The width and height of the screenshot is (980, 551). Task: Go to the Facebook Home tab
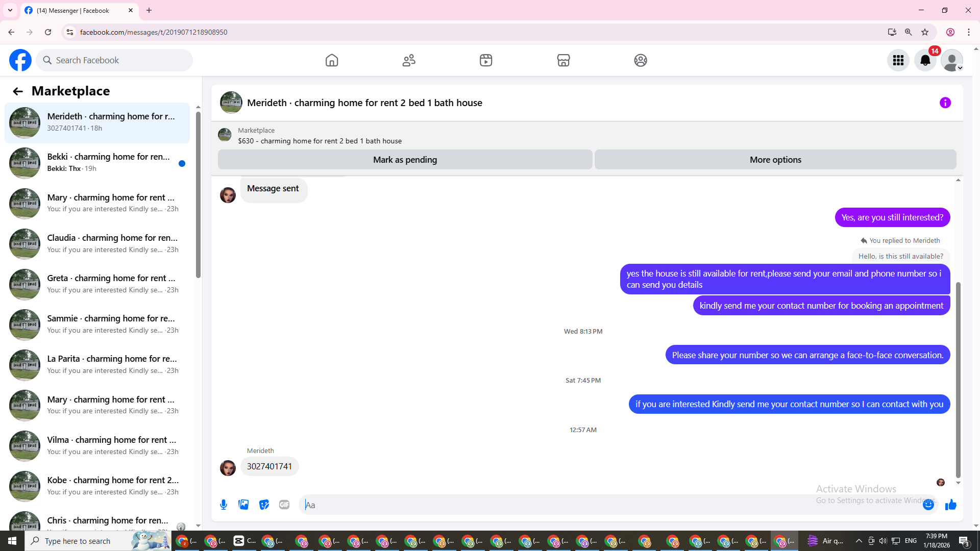[x=332, y=61]
